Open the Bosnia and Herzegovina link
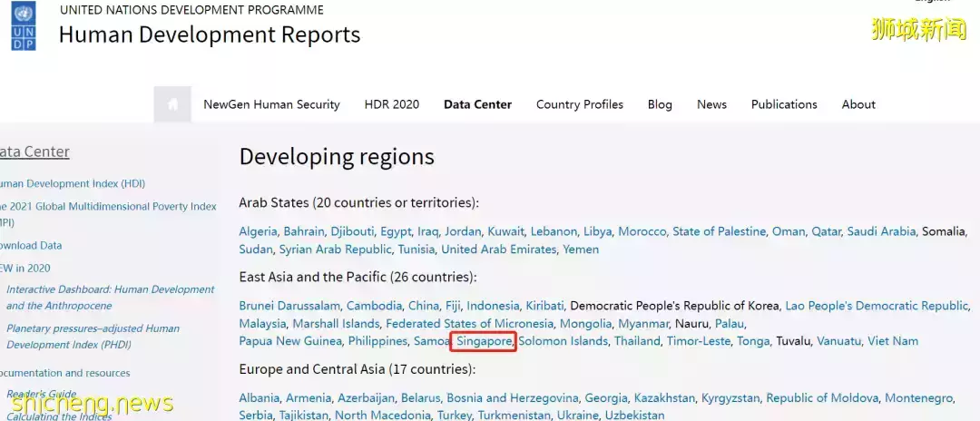The image size is (980, 421). (512, 398)
